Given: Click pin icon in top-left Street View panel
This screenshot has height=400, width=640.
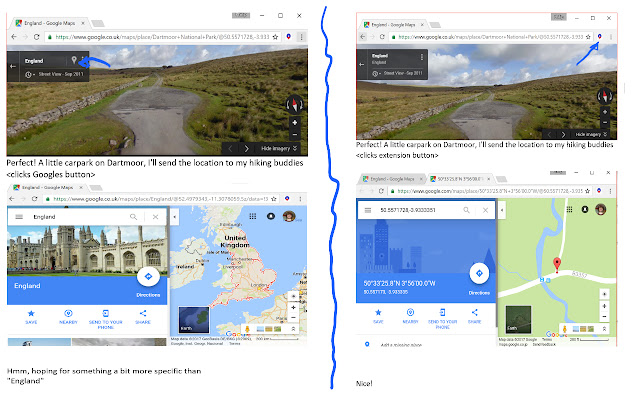Looking at the screenshot, I should tap(74, 60).
